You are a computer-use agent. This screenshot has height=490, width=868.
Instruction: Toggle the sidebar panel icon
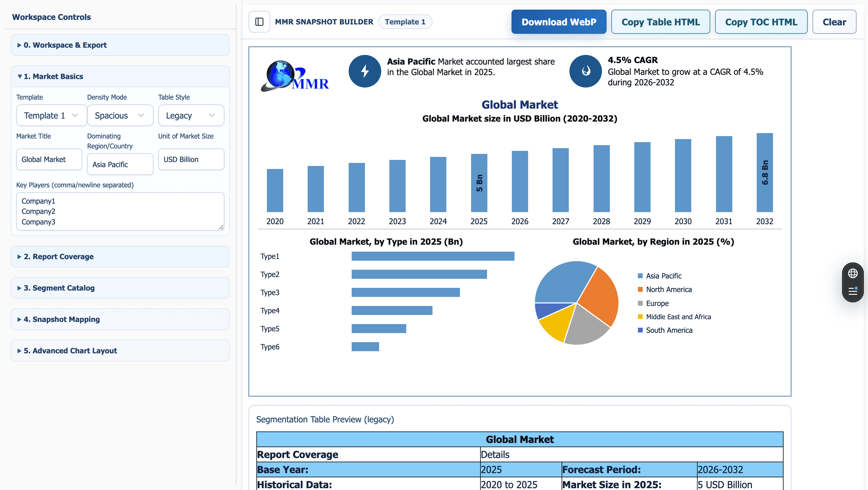tap(259, 22)
